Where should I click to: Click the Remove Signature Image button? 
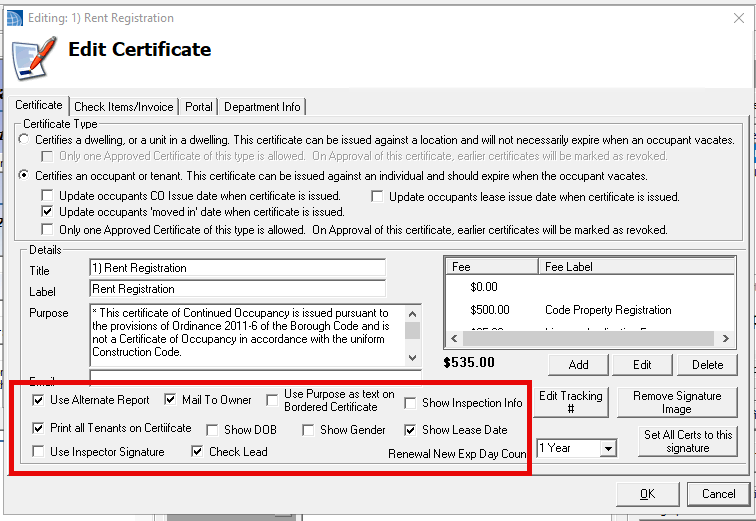pyautogui.click(x=676, y=402)
